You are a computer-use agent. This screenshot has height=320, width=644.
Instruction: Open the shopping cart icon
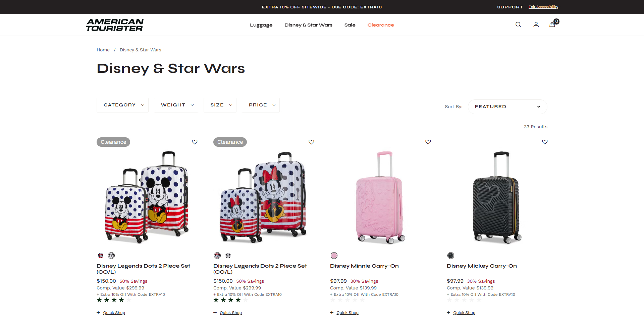click(552, 25)
